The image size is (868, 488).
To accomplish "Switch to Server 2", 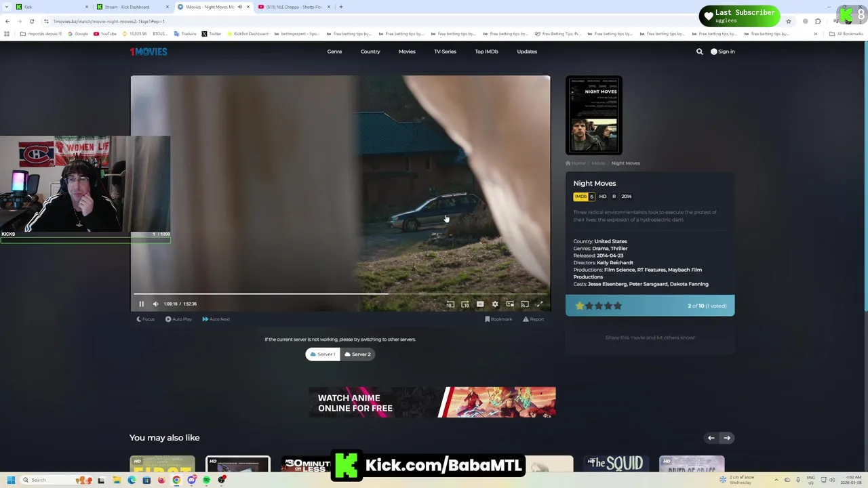I will pos(357,354).
